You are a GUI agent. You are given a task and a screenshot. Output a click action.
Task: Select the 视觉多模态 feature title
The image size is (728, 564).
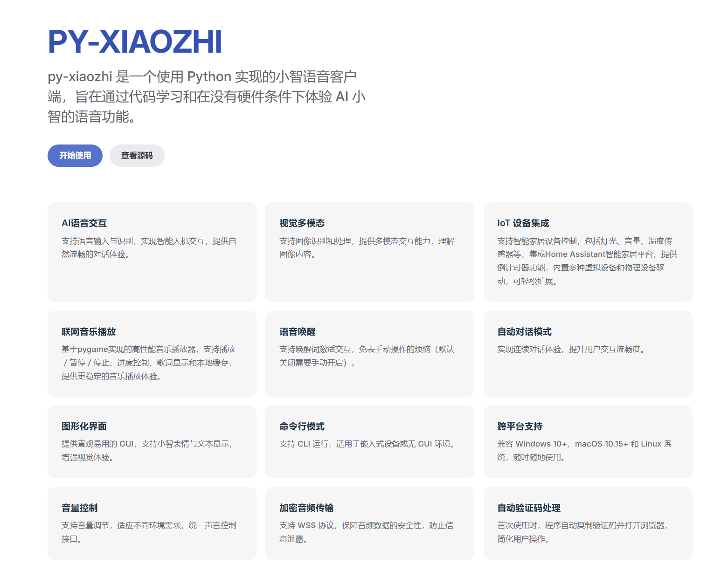[302, 223]
